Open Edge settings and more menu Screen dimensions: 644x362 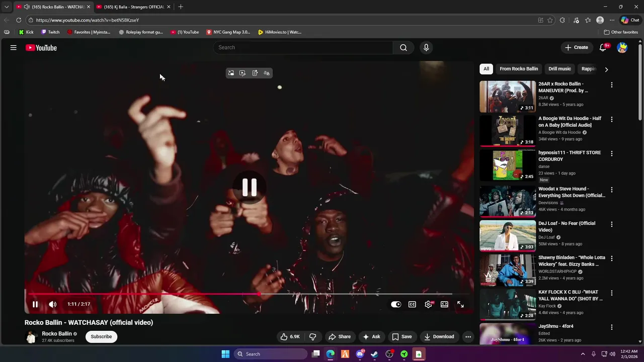pyautogui.click(x=612, y=20)
